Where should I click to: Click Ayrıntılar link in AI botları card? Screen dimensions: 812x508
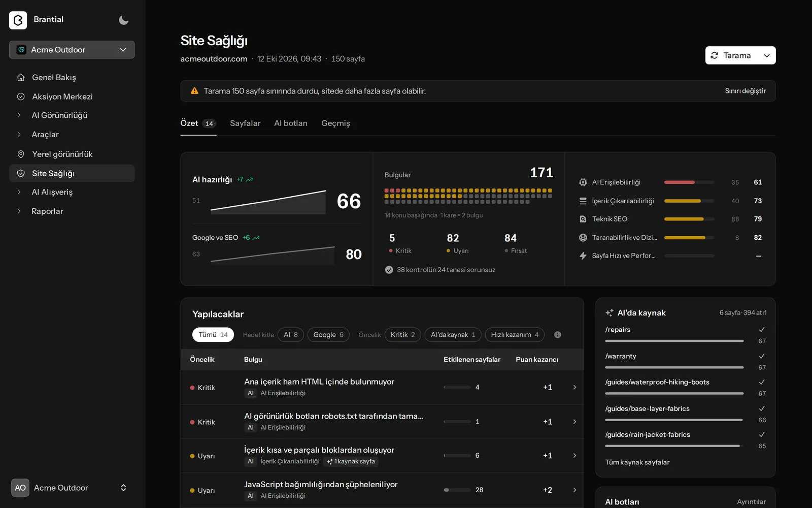click(x=751, y=502)
